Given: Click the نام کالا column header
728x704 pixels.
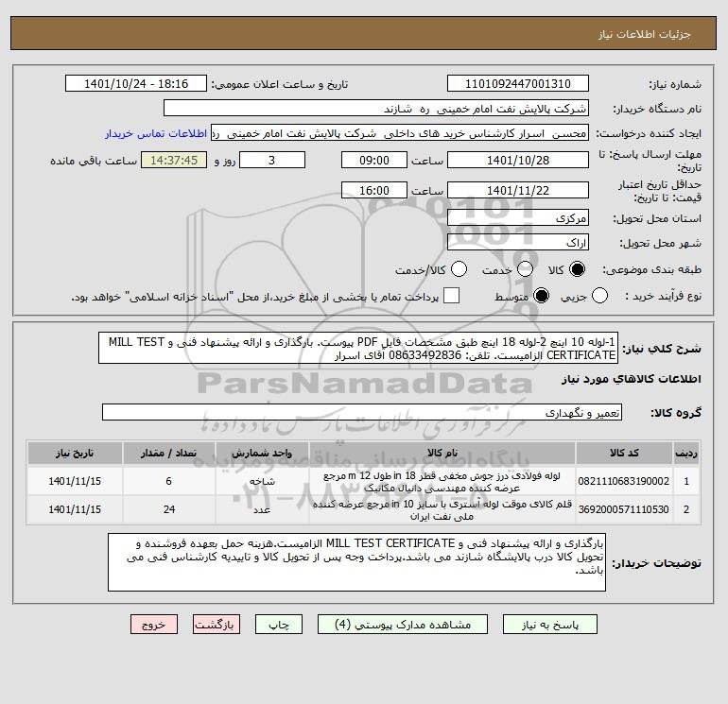Looking at the screenshot, I should click(442, 453).
